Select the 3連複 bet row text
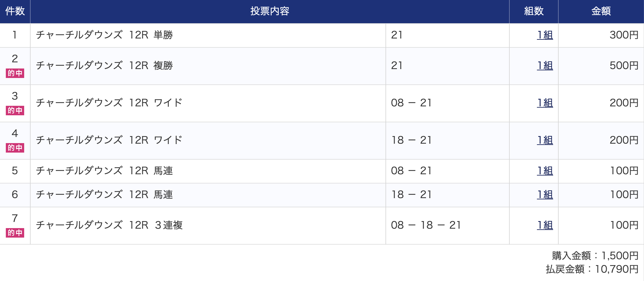 point(109,225)
